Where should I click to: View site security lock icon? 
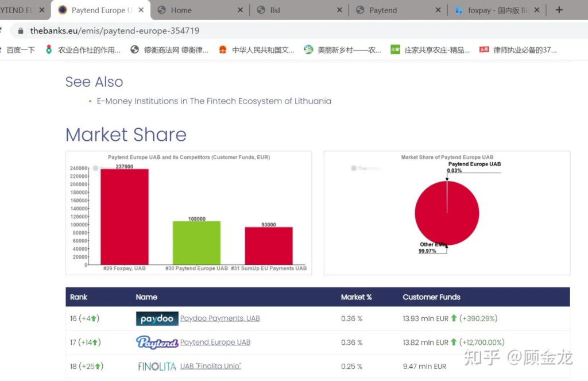coord(21,31)
